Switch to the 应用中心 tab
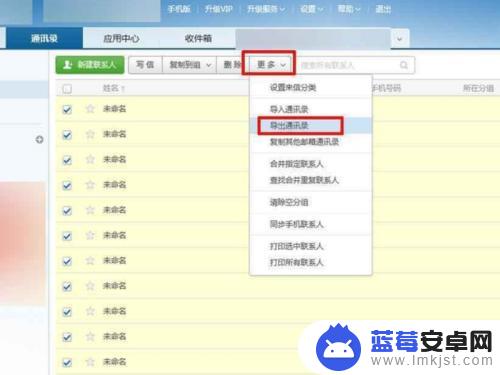Screen dimensions: 500x375 (121, 38)
